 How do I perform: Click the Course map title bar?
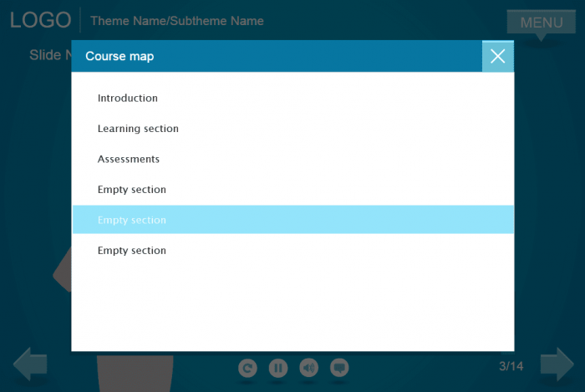point(276,56)
